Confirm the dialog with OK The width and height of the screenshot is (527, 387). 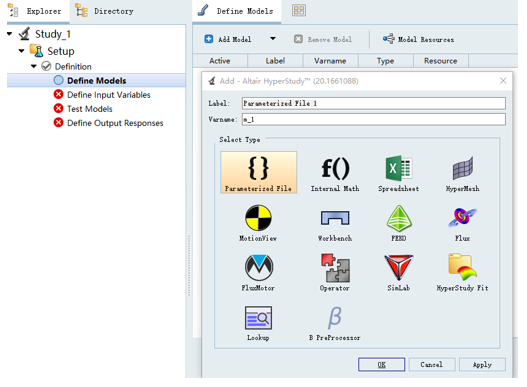(x=381, y=364)
